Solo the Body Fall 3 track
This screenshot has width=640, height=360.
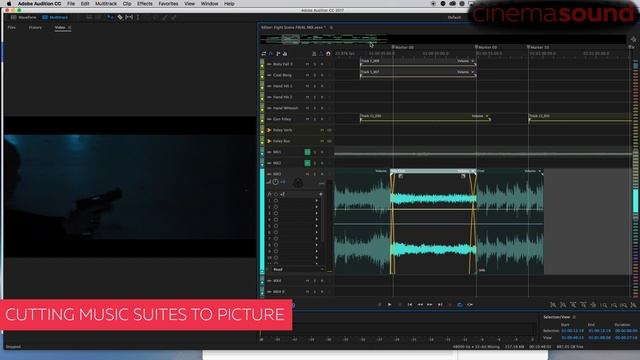click(x=315, y=64)
